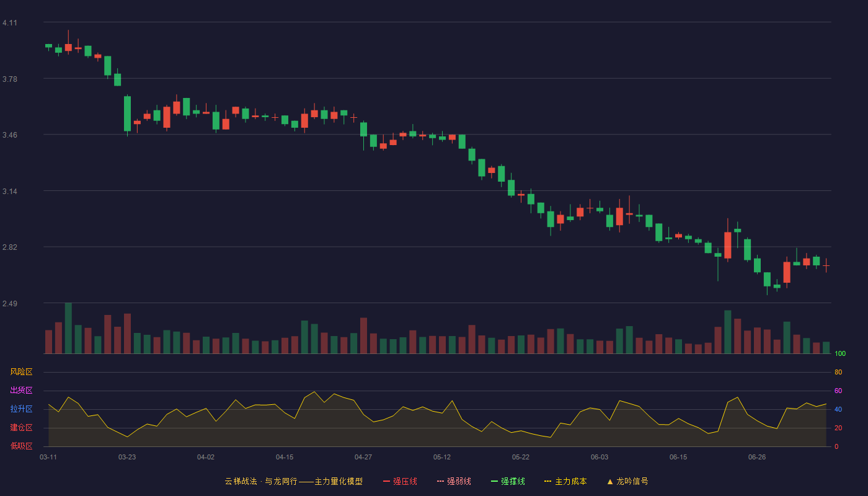Click the last candlestick on the chart

click(x=826, y=265)
